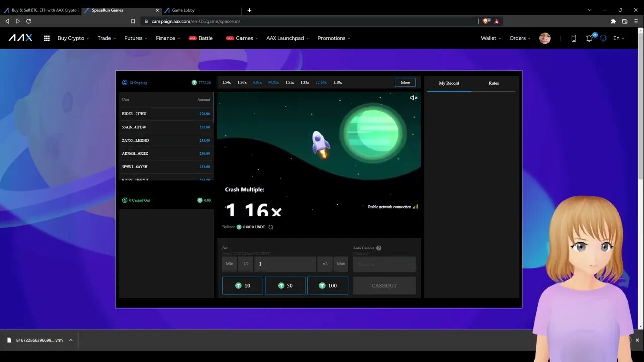The height and width of the screenshot is (362, 644).
Task: Select user row BIDZ3...7J7HU
Action: point(166,114)
